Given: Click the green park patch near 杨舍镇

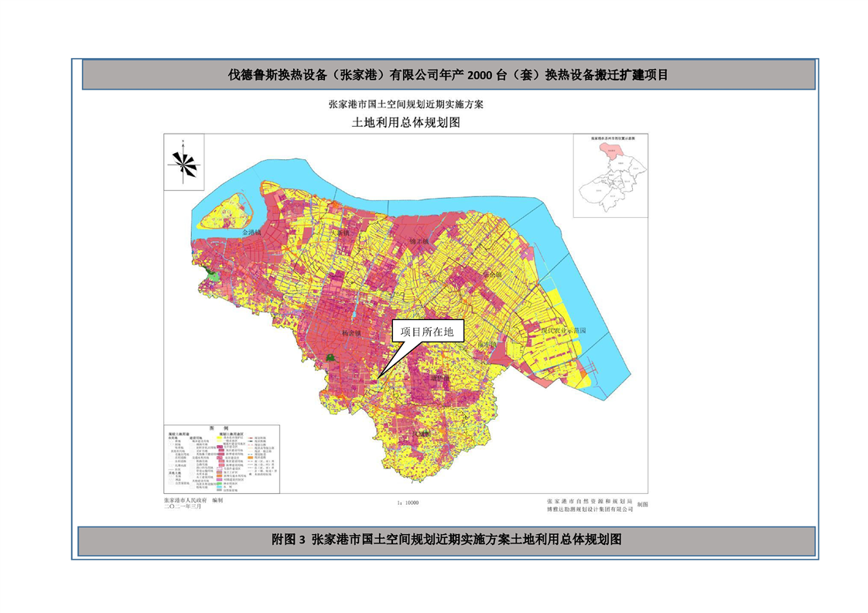Looking at the screenshot, I should 331,358.
